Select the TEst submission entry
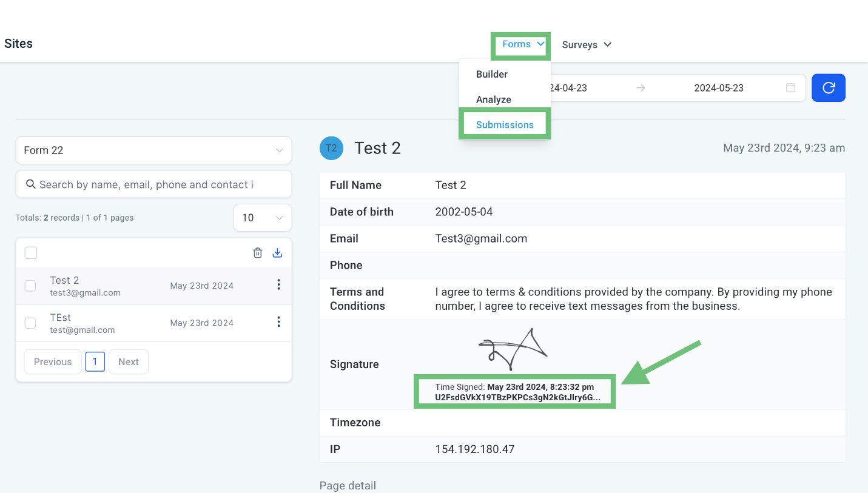Screen dimensions: 868x493 point(153,323)
